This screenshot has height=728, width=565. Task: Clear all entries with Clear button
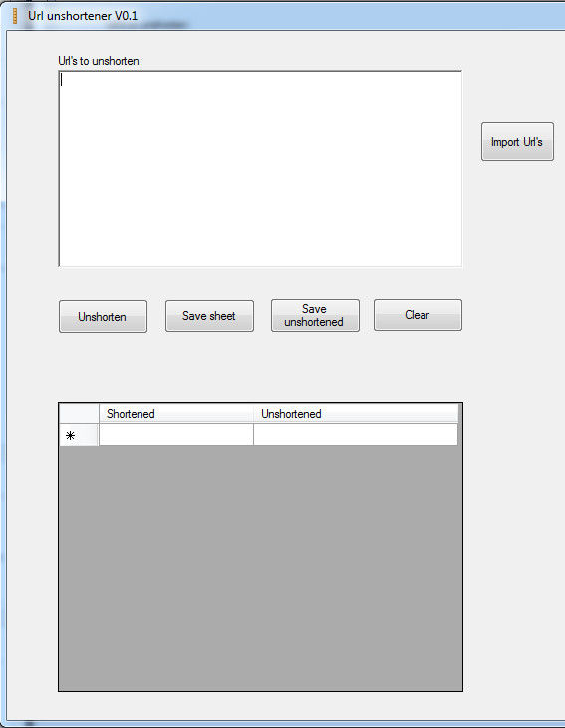click(x=418, y=315)
